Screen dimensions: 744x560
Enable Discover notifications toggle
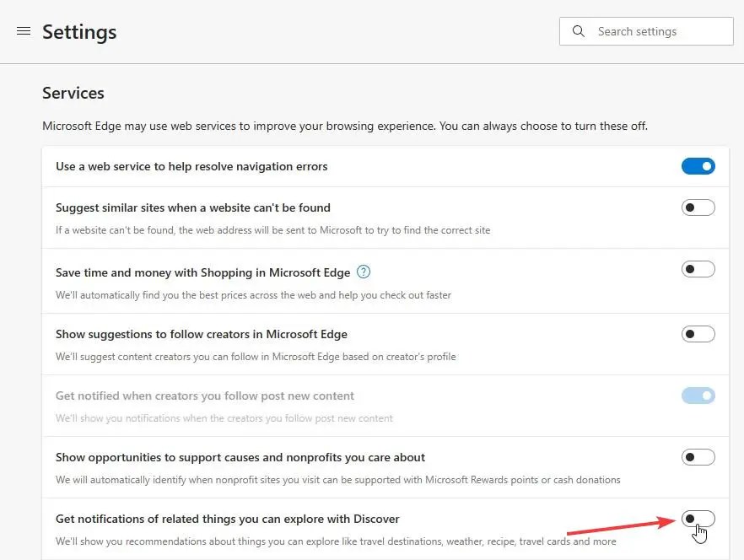point(698,519)
